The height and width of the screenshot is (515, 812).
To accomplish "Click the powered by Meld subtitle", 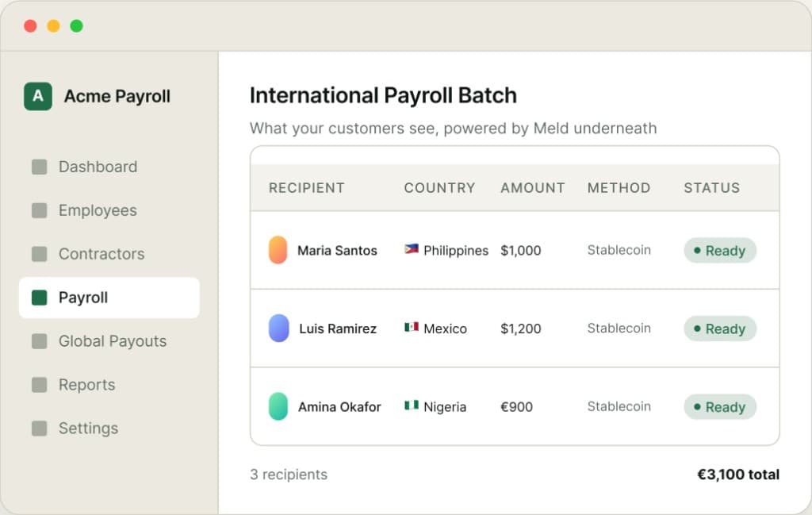I will click(x=453, y=129).
